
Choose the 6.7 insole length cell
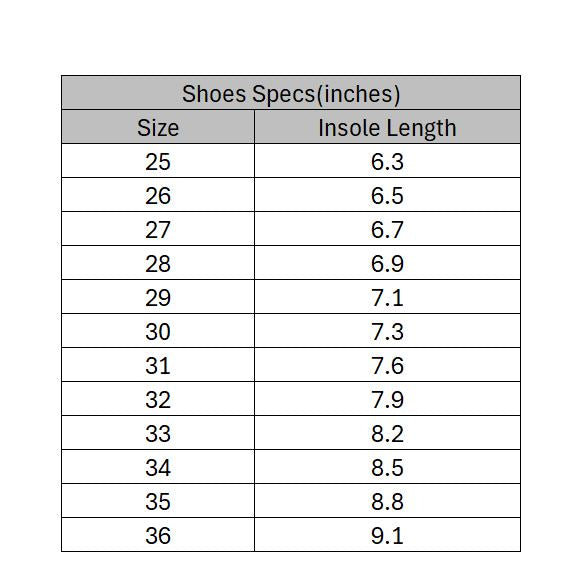click(387, 229)
